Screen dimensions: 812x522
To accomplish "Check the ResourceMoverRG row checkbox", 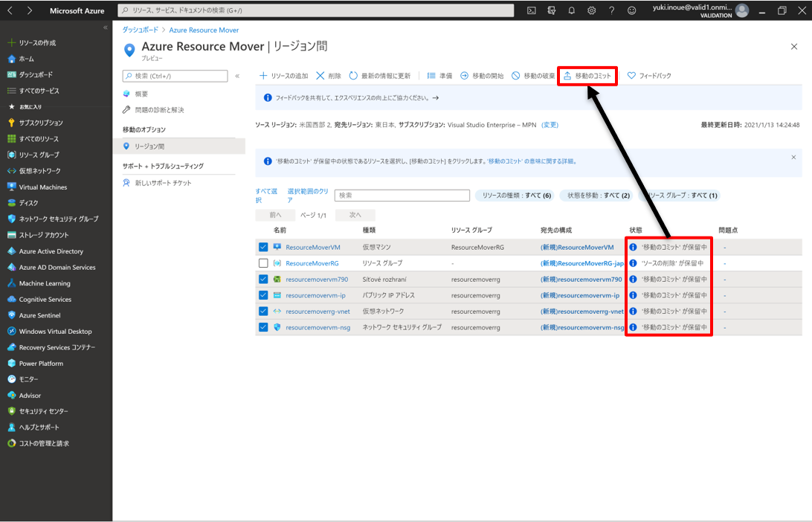I will coord(263,263).
